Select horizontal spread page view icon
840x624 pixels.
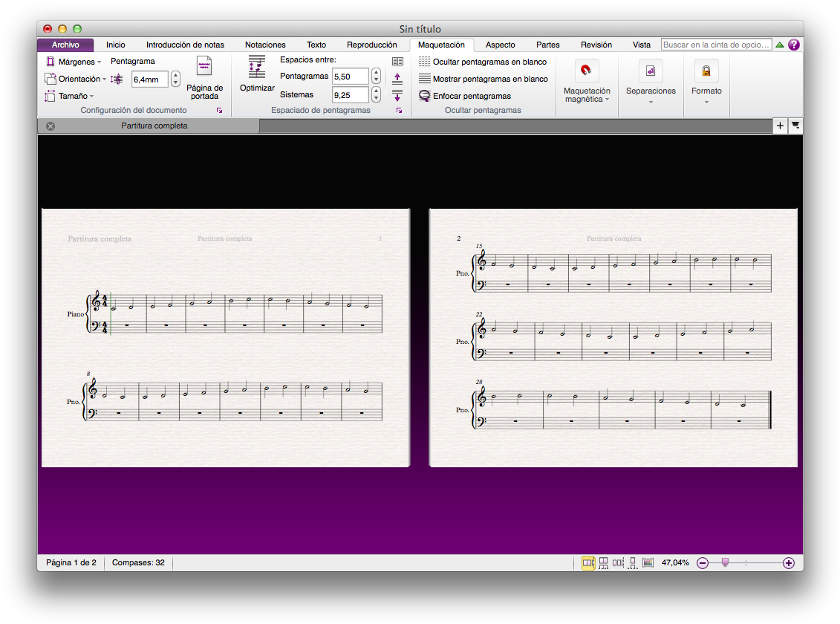click(x=588, y=563)
